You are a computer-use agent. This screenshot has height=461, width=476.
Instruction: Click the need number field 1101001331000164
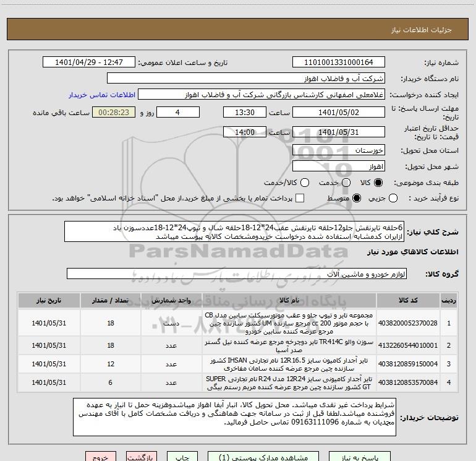339,62
